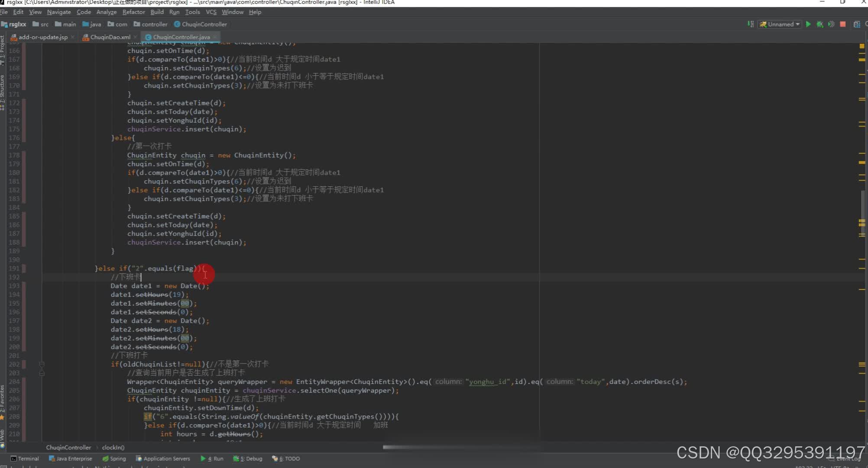
Task: Run the Unnamed configuration with green play
Action: 808,24
